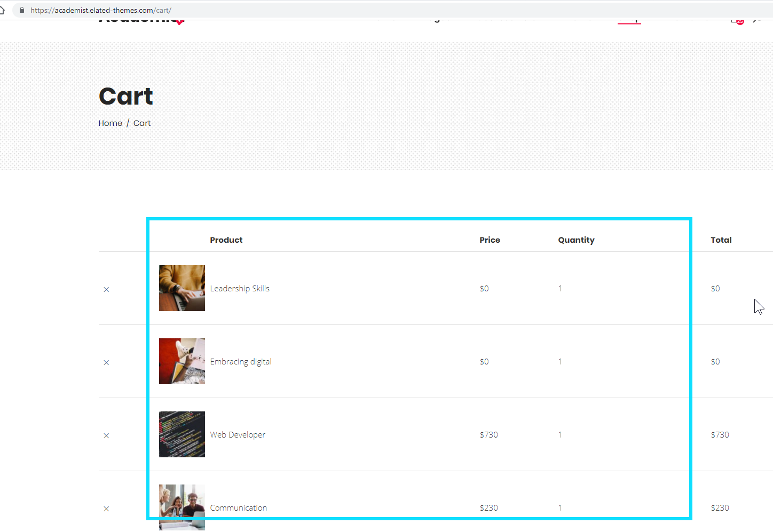Click the Product column header
The image size is (773, 532).
[x=226, y=240]
